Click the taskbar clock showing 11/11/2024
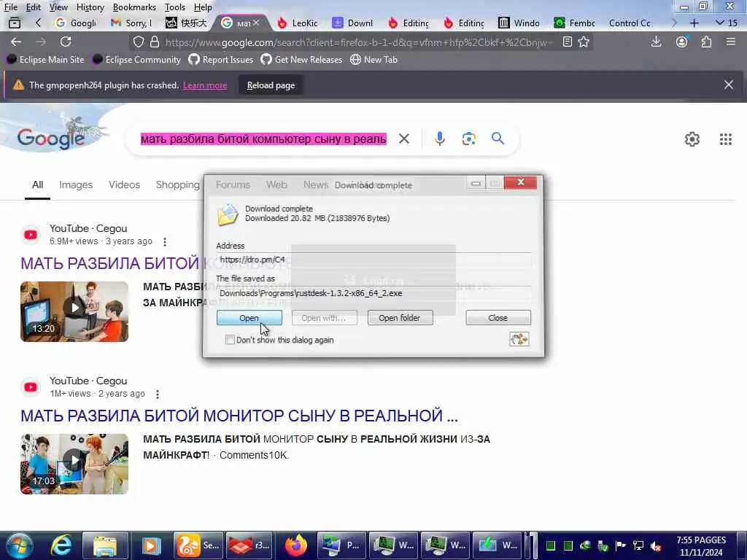747x560 pixels. [x=701, y=546]
